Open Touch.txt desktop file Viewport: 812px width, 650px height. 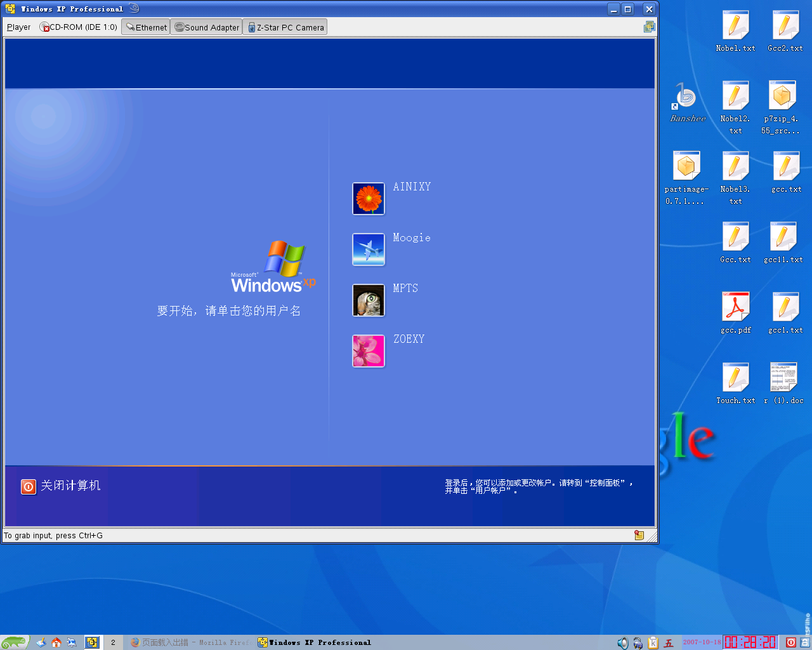[735, 383]
